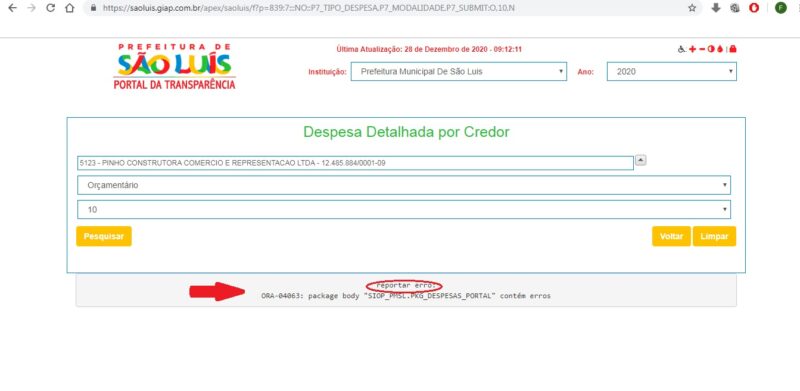Open the dropdown showing 10

pyautogui.click(x=404, y=209)
